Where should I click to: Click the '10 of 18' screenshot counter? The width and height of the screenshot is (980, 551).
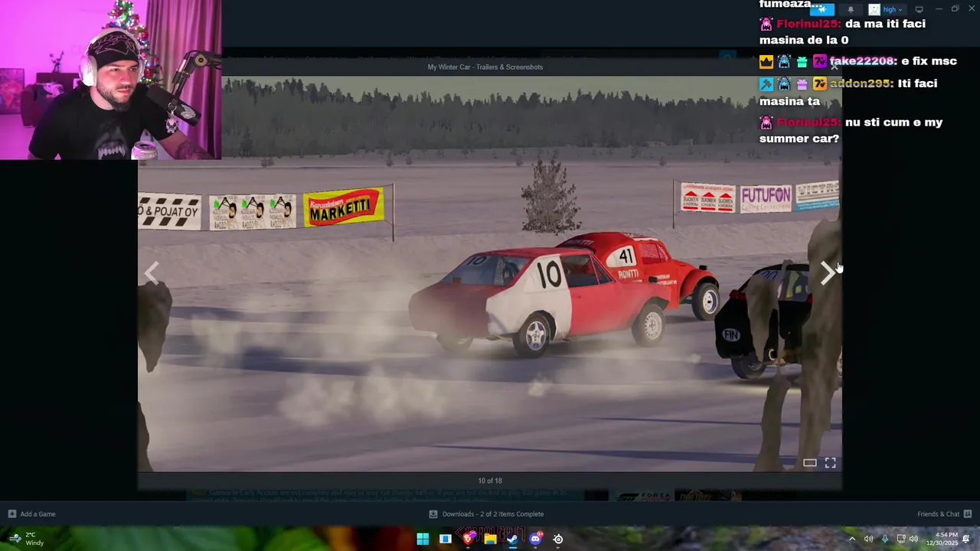[490, 481]
